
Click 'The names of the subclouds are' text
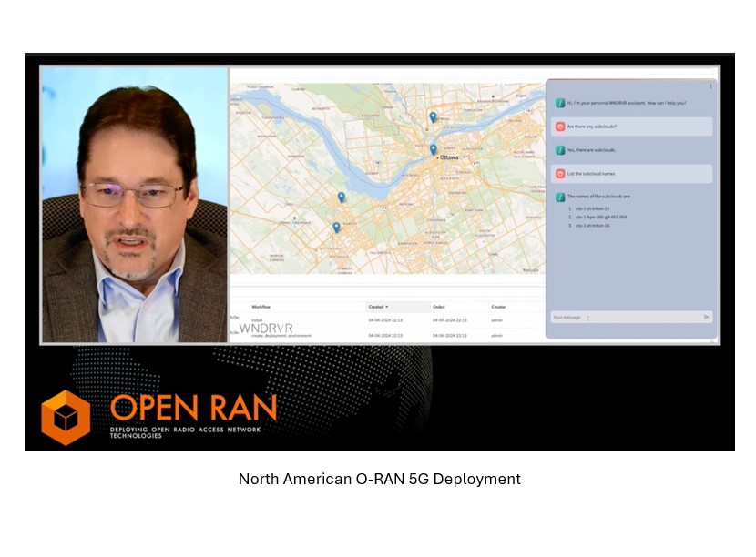tap(598, 197)
